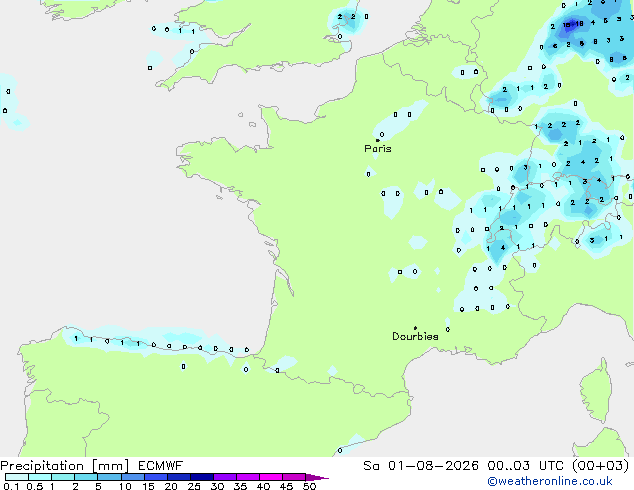Pick the 1–2 mm legend color swatch
634x490 pixels.
coord(63,477)
